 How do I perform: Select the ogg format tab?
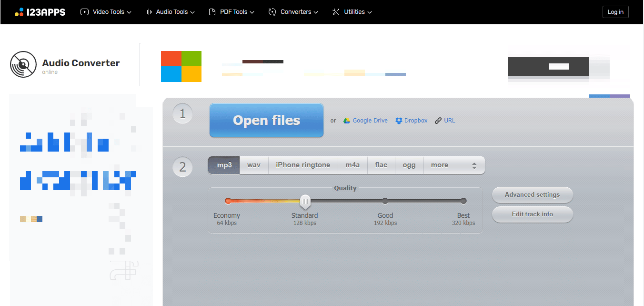click(x=409, y=165)
